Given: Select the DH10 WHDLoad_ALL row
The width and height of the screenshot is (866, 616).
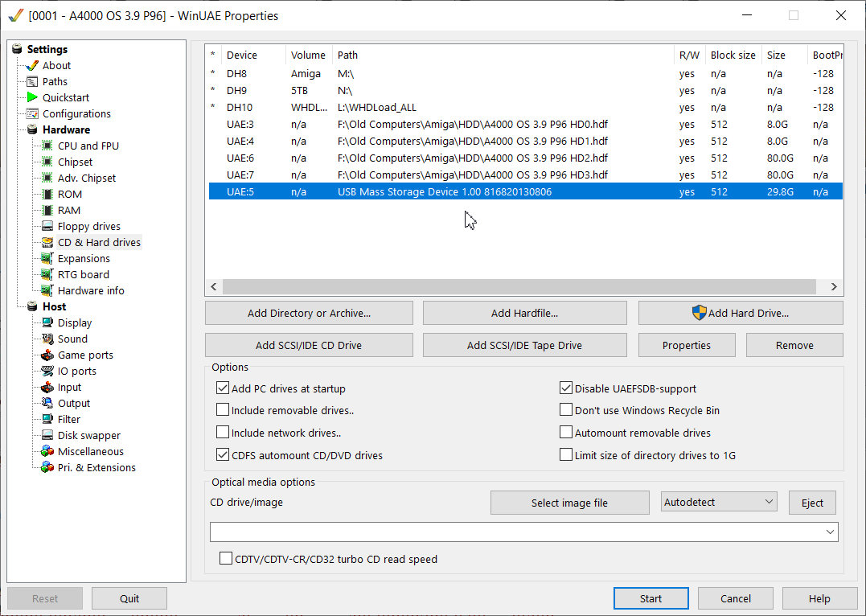Looking at the screenshot, I should pos(525,107).
